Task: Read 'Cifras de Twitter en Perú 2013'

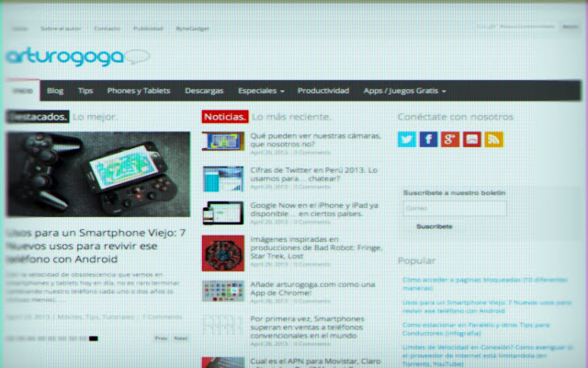Action: coord(314,174)
